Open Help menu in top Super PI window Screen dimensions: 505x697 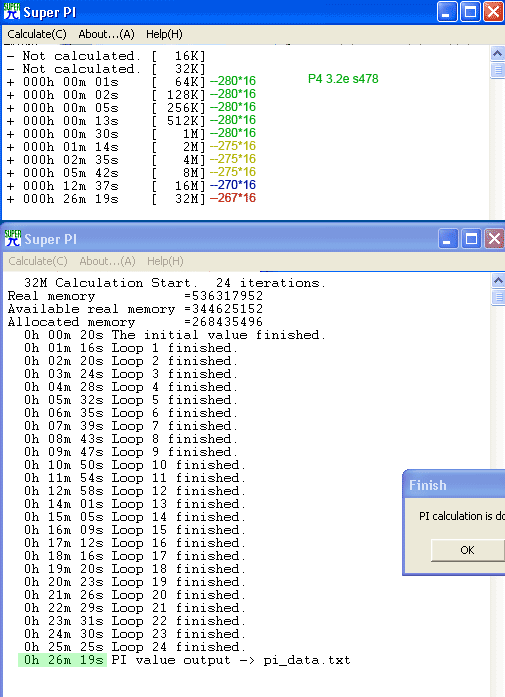[x=164, y=34]
